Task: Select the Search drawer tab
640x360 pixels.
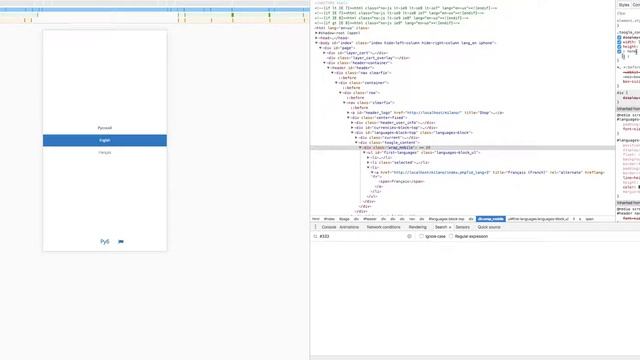Action: click(x=440, y=227)
